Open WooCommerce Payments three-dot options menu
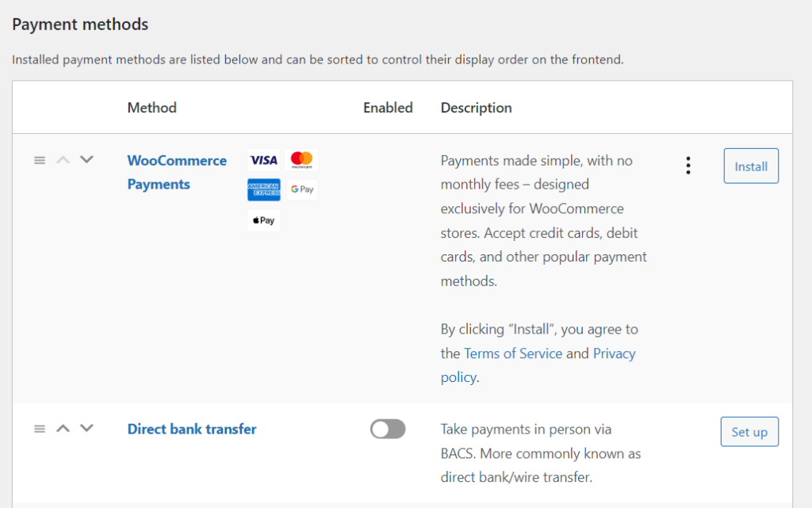Screen dimensions: 812x508 point(688,166)
